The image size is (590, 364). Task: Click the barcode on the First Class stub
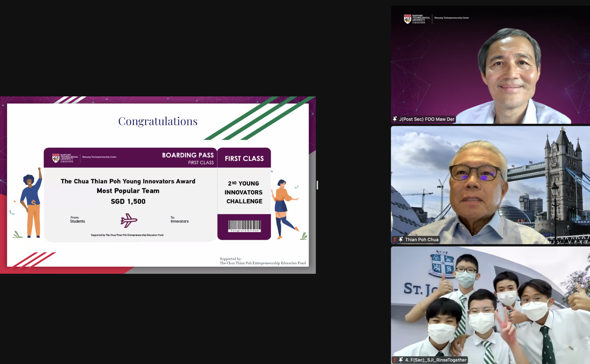244,226
